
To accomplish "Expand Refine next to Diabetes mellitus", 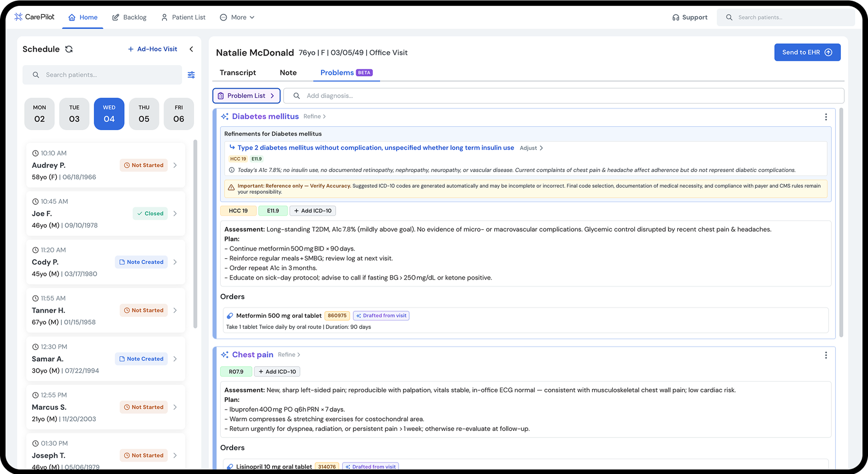I will coord(314,117).
